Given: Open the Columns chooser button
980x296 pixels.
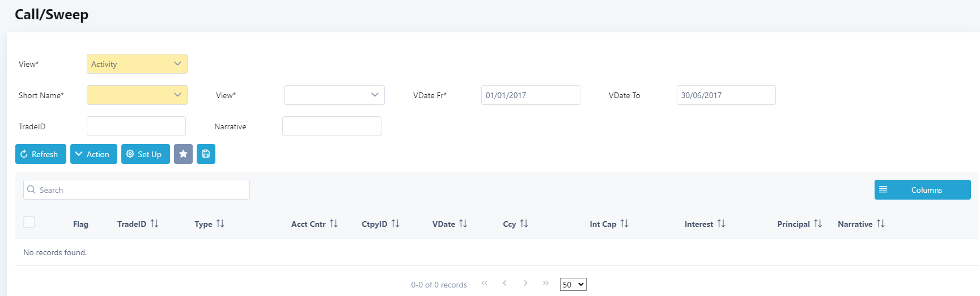Looking at the screenshot, I should tap(922, 190).
